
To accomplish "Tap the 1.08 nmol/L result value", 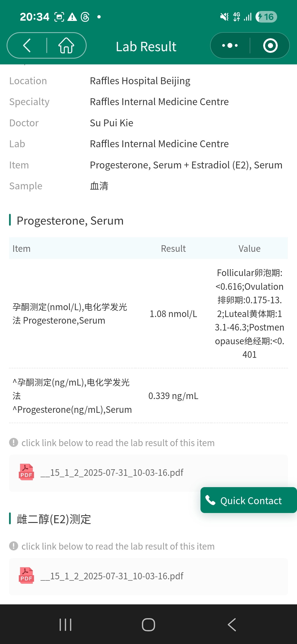I will [x=173, y=314].
